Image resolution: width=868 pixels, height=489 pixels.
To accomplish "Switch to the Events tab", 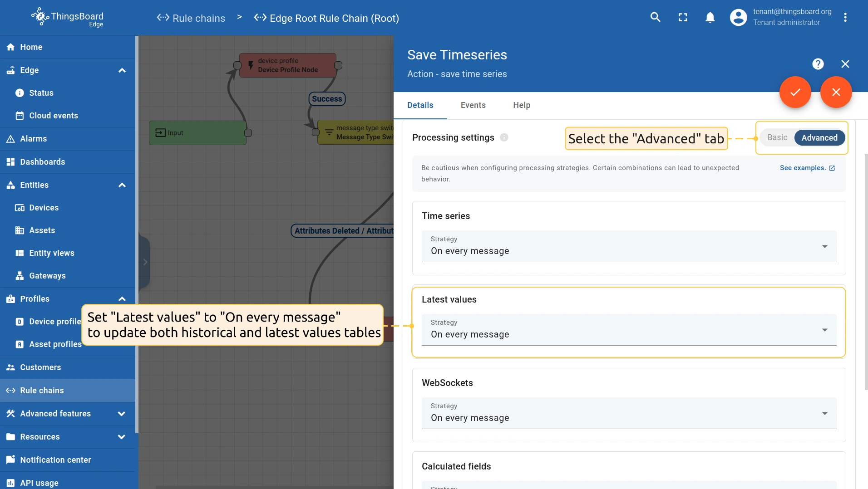I will (x=473, y=105).
